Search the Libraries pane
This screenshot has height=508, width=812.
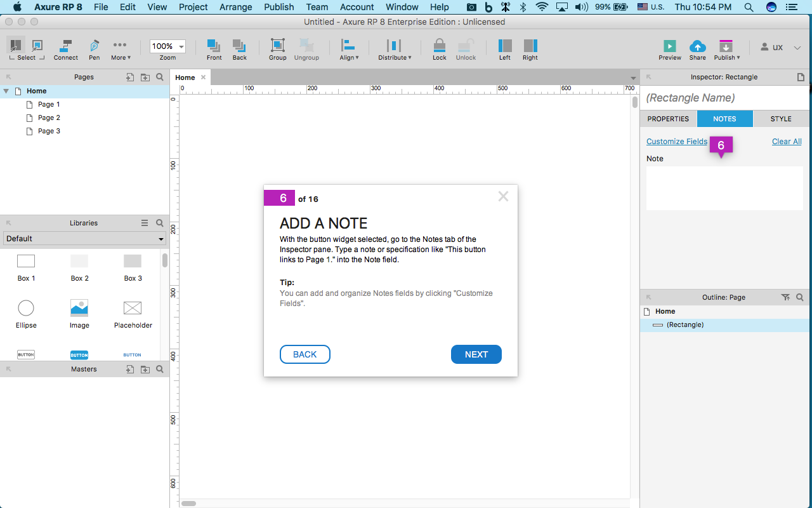tap(160, 223)
